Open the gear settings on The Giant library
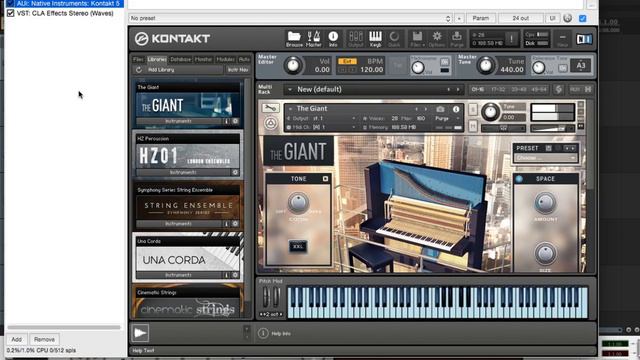Image resolution: width=640 pixels, height=360 pixels. [x=235, y=121]
